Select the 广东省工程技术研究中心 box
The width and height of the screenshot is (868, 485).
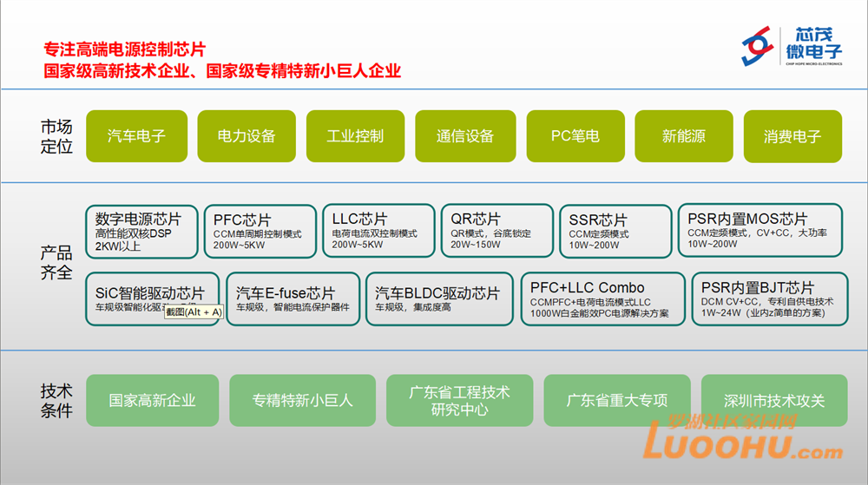(x=459, y=400)
